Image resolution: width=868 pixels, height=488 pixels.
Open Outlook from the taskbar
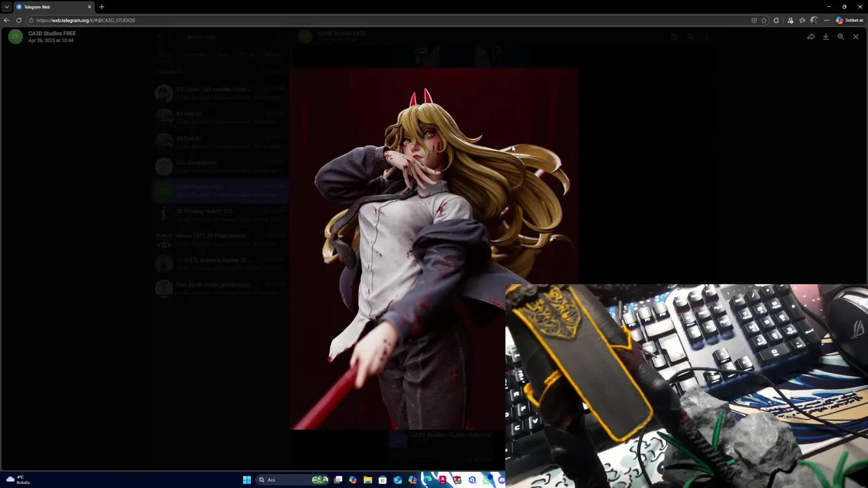click(x=397, y=480)
